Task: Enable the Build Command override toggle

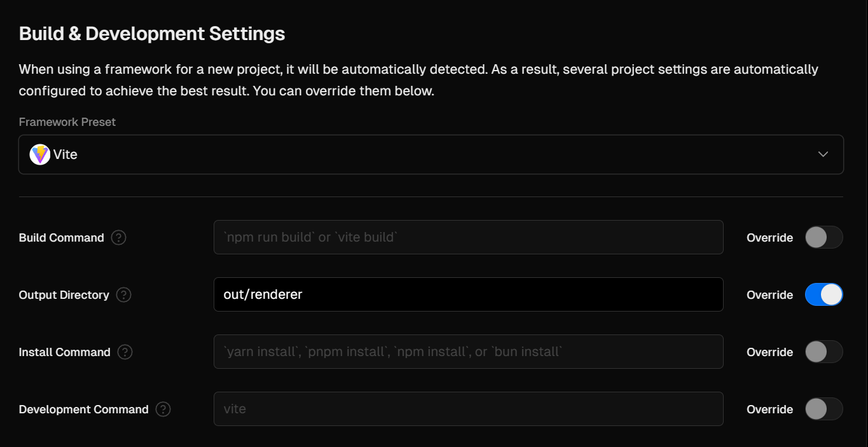Action: (823, 238)
